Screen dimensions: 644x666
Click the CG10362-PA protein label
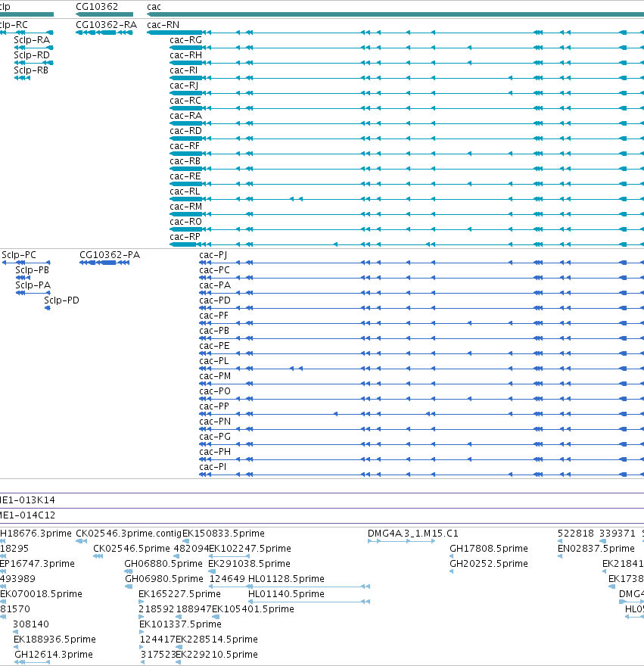point(110,255)
